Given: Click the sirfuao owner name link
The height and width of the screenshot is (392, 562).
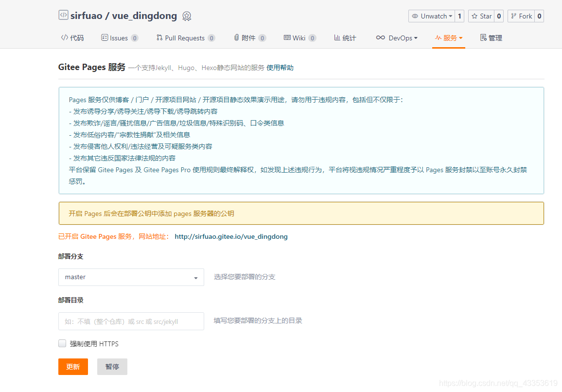Looking at the screenshot, I should 87,16.
